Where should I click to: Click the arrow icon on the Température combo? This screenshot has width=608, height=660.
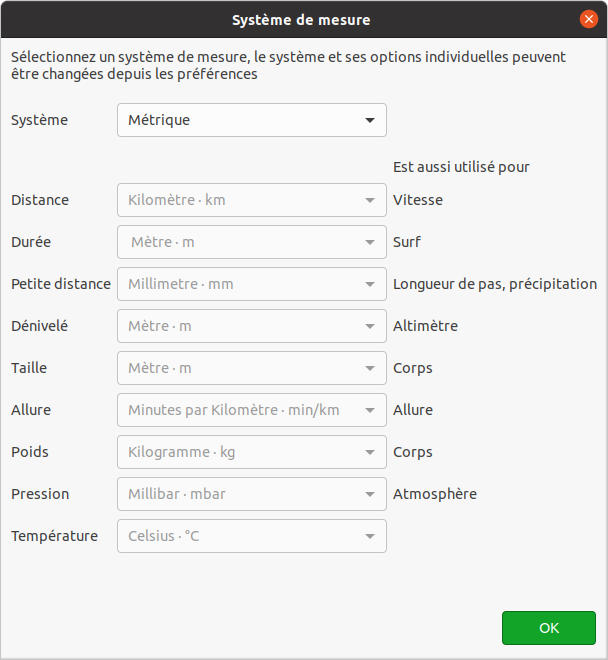[370, 536]
